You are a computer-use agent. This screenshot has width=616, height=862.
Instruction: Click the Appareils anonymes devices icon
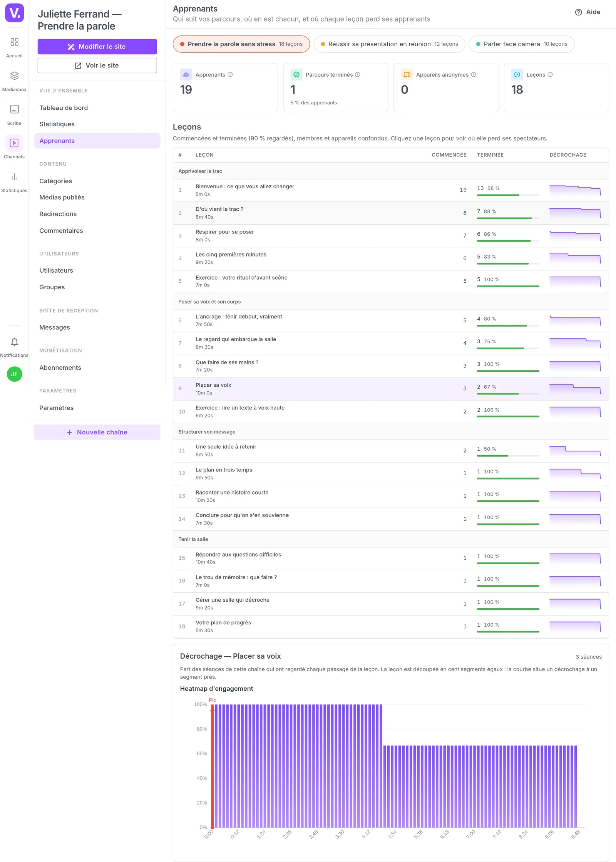(x=407, y=75)
